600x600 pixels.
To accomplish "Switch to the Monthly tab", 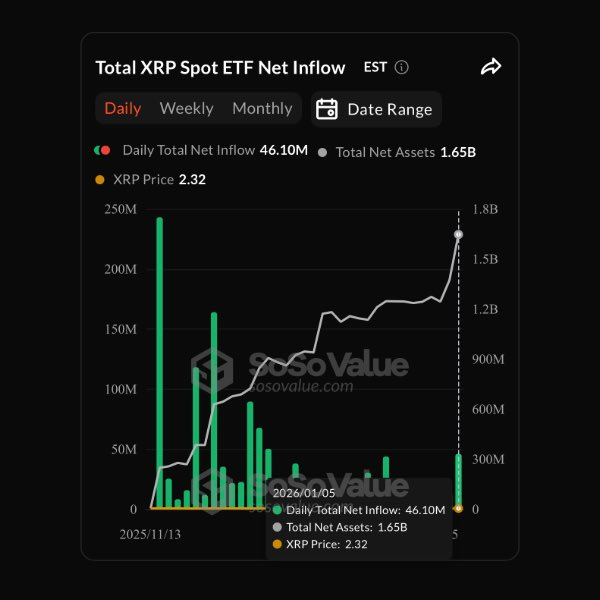I will [262, 108].
